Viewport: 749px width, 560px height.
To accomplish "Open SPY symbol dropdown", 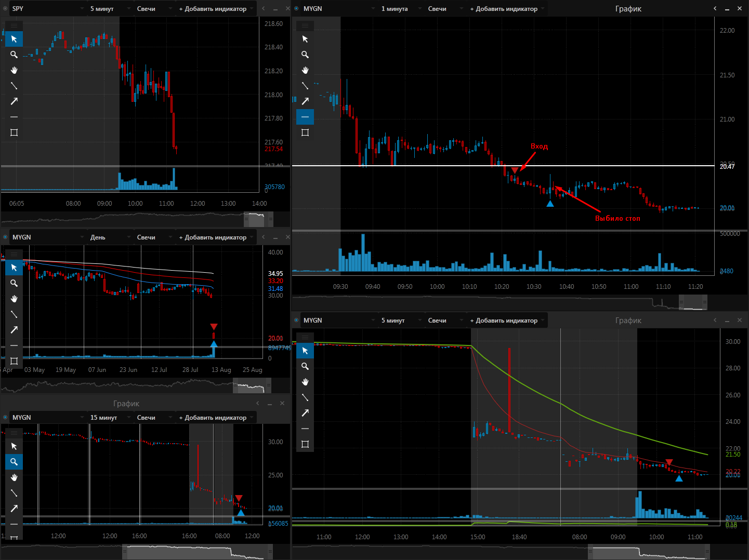I will 48,8.
